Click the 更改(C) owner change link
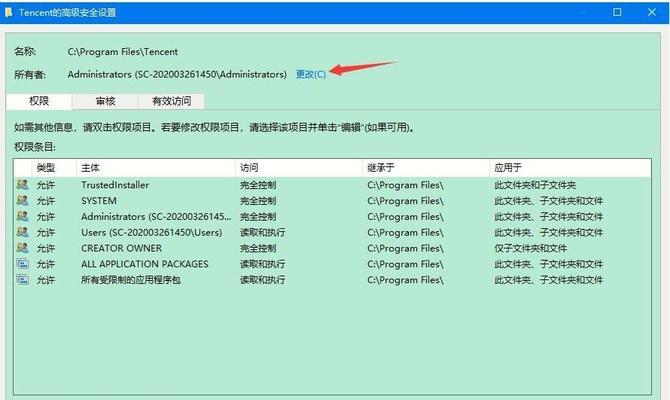The height and width of the screenshot is (400, 670). click(x=311, y=74)
